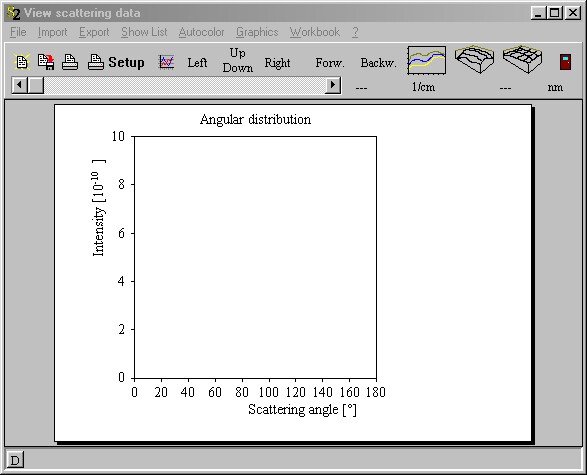
Task: Click the scrollbar right arrow
Action: [x=333, y=85]
